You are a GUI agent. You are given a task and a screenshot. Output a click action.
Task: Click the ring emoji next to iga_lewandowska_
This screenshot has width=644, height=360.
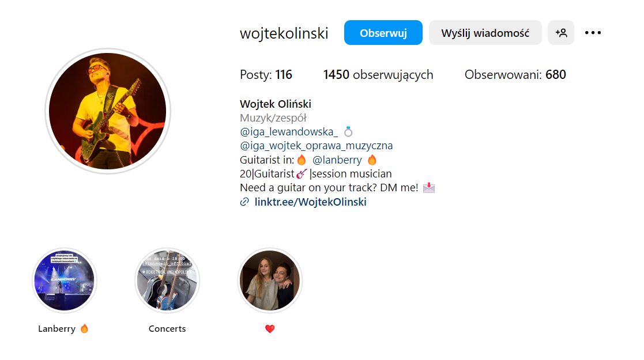(x=348, y=132)
